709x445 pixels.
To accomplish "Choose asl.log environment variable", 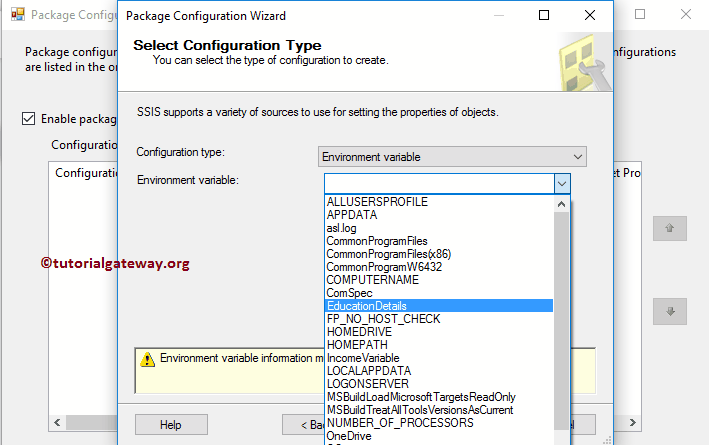I will click(439, 228).
